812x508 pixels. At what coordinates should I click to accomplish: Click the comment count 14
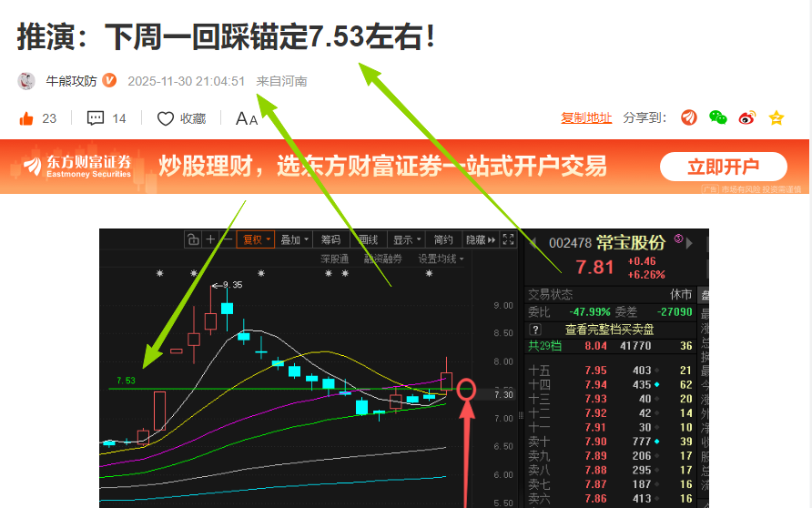click(119, 118)
